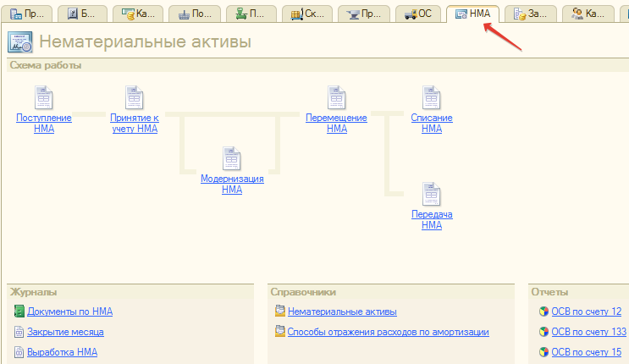629x364 pixels.
Task: Open the Модернизация НМА document icon
Action: [232, 158]
